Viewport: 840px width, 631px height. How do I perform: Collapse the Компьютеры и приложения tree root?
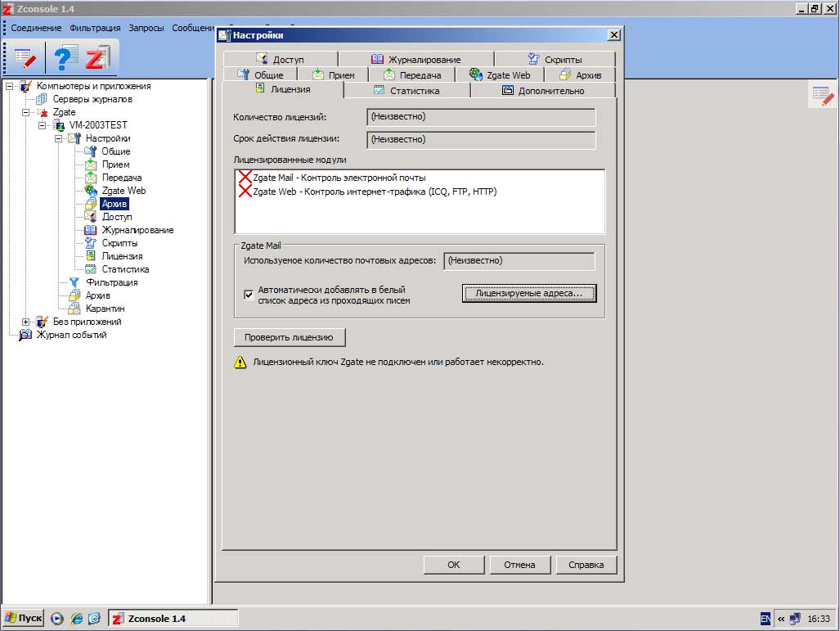(x=9, y=86)
